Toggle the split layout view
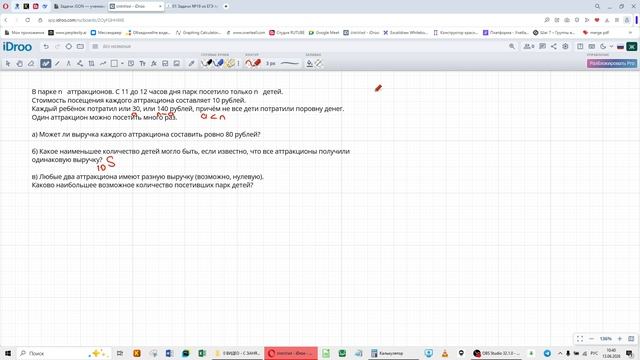640x360 pixels. (580, 47)
